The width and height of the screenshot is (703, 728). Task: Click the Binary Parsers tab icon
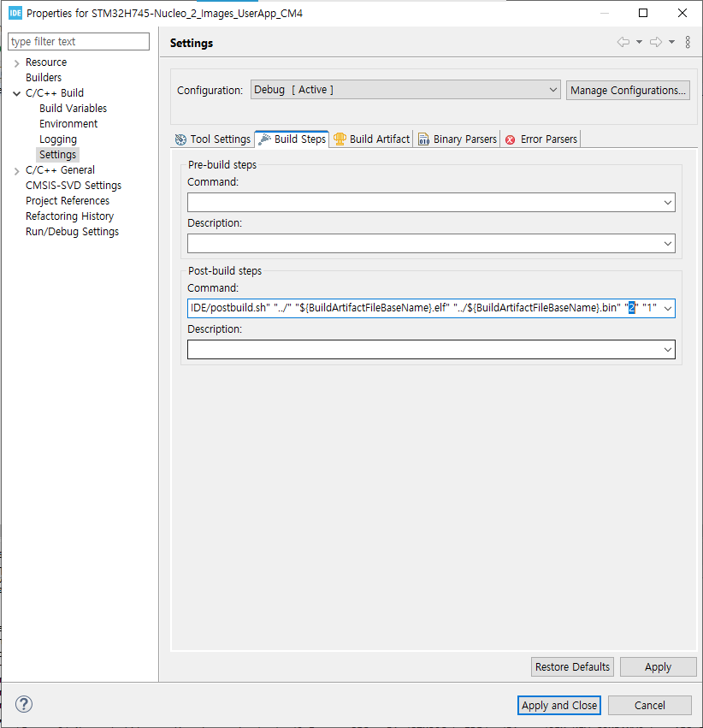click(x=423, y=139)
